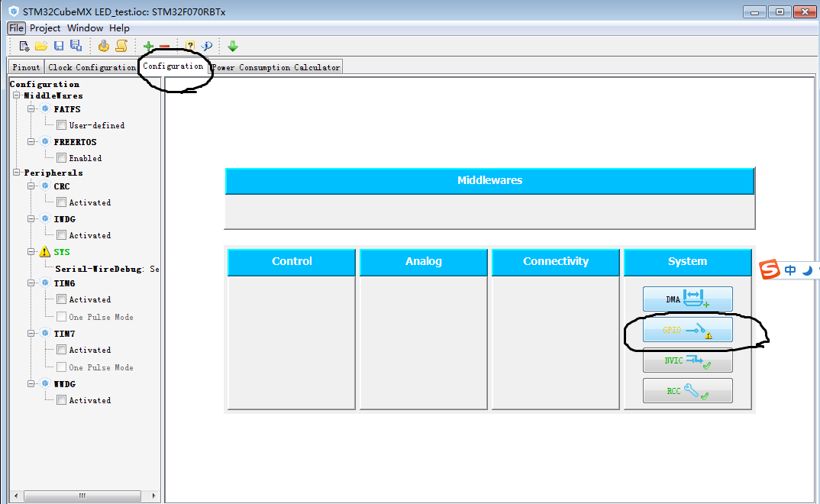Click the TIM6 cube icon in tree

[46, 283]
